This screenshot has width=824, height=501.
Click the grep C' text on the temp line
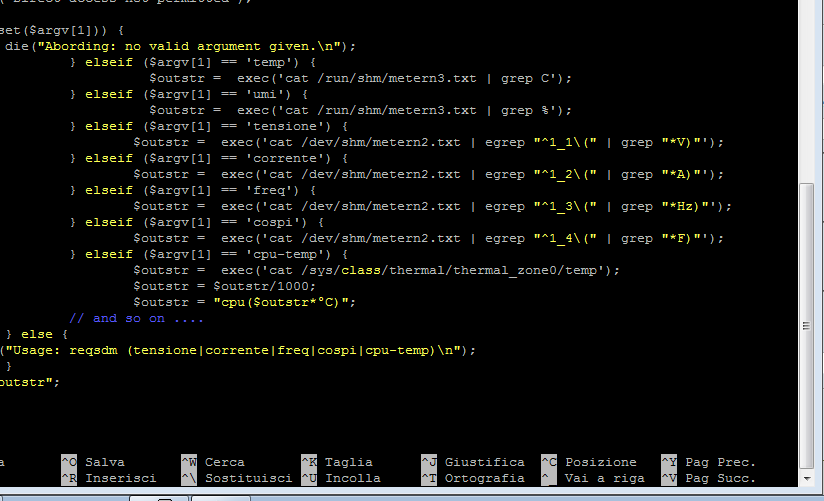click(529, 78)
